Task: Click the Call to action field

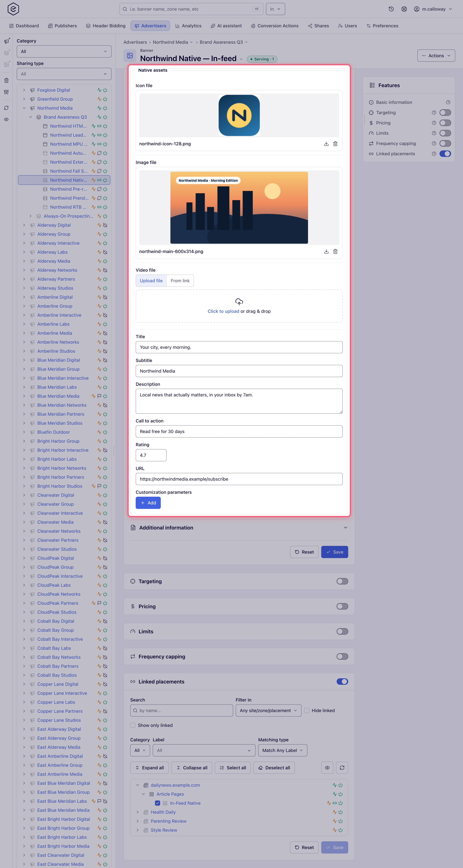Action: point(239,431)
